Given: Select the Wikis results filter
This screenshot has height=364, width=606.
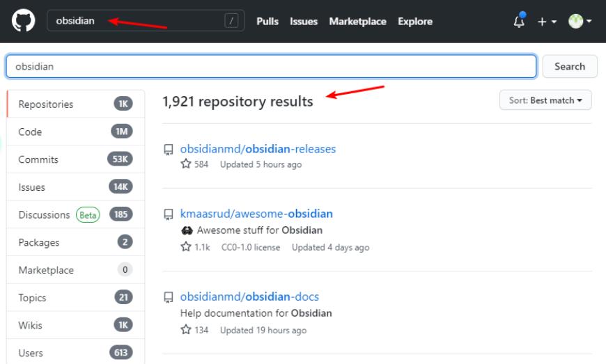Looking at the screenshot, I should pos(76,325).
